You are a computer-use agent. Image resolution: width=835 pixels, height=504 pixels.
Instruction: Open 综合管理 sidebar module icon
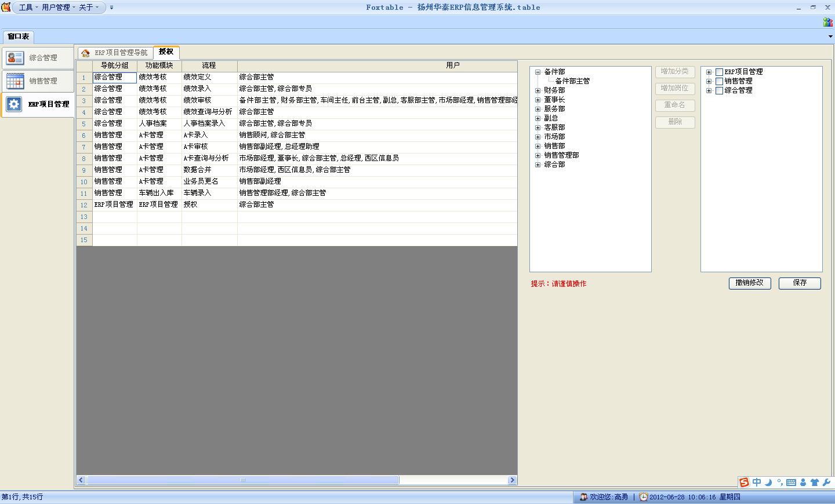14,58
